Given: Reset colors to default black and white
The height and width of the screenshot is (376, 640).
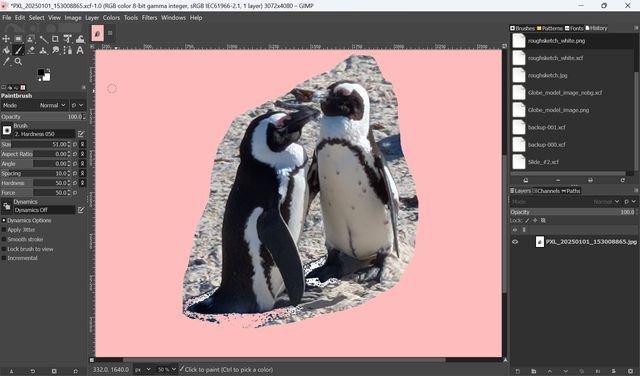Looking at the screenshot, I should [x=39, y=80].
